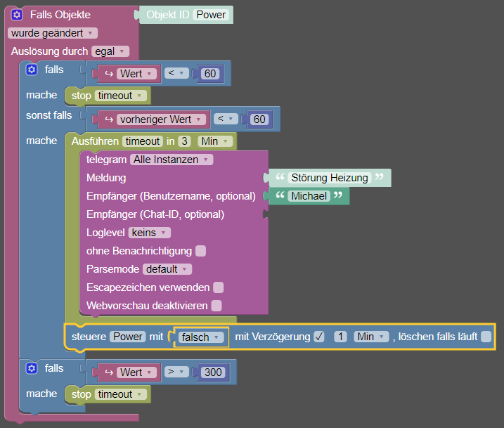Open gear settings of Falls Objekte block

coord(17,15)
